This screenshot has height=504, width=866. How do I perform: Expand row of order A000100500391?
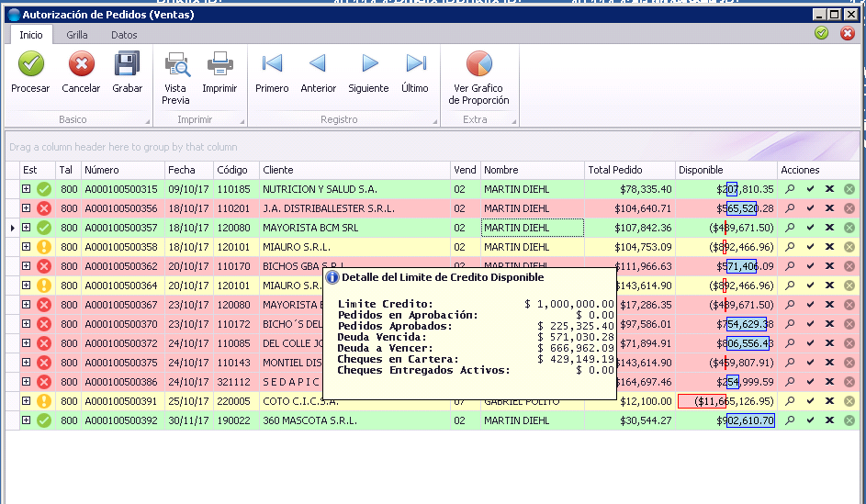tap(26, 401)
